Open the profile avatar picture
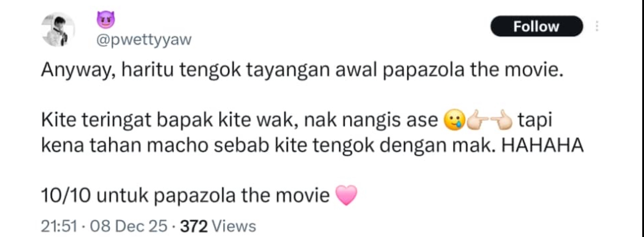644x237 pixels. tap(58, 30)
